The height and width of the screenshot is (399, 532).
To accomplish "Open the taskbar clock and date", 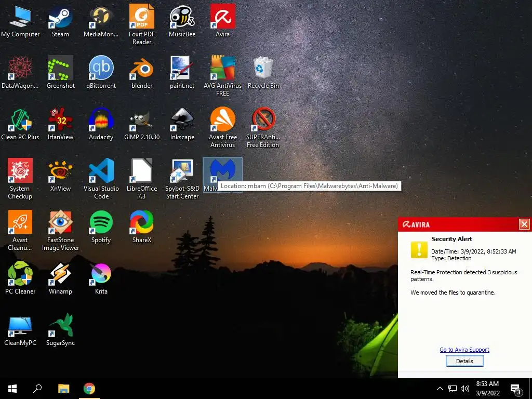I will pyautogui.click(x=487, y=389).
